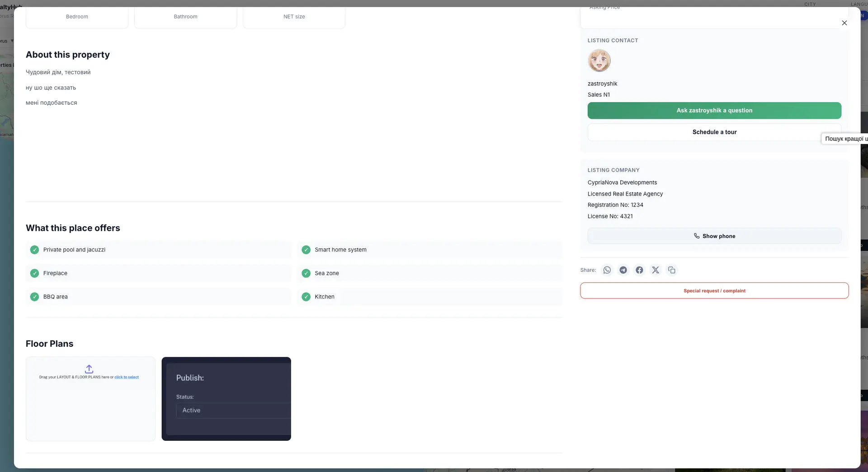This screenshot has height=472, width=868.
Task: Share listing via WhatsApp icon
Action: click(x=607, y=270)
